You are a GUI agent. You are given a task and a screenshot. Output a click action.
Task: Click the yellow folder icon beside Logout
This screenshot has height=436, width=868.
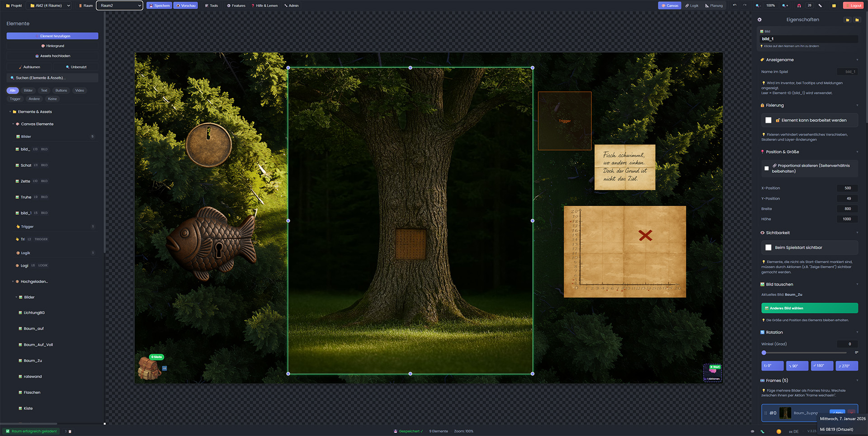[834, 5]
